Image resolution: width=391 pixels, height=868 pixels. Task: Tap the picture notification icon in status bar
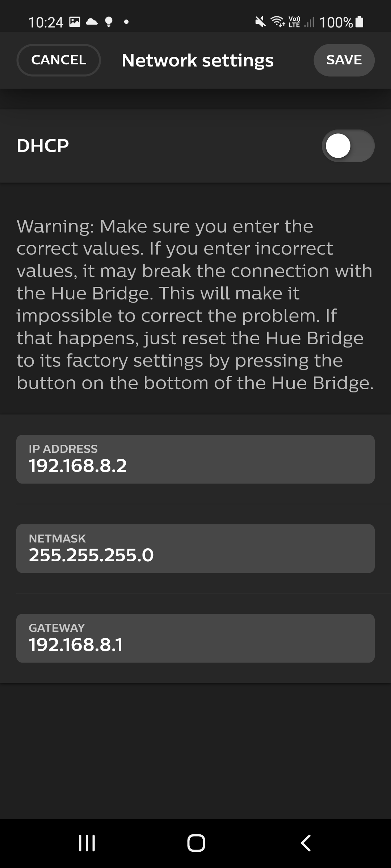[x=75, y=22]
